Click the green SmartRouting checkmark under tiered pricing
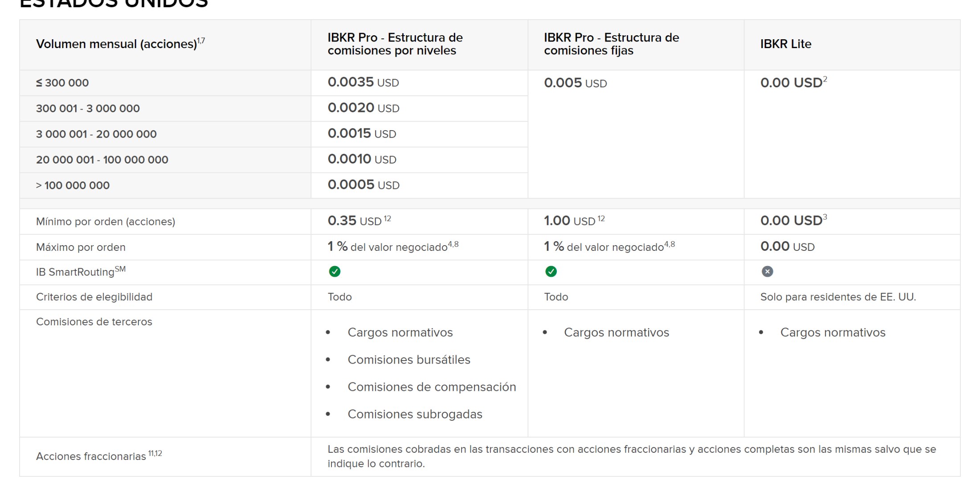The width and height of the screenshot is (980, 496). coord(335,271)
